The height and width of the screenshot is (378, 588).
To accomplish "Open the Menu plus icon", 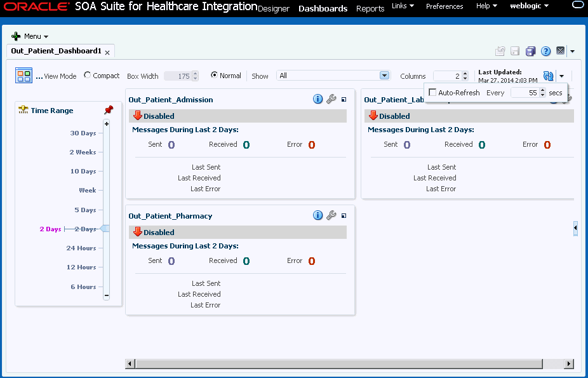I will (16, 36).
